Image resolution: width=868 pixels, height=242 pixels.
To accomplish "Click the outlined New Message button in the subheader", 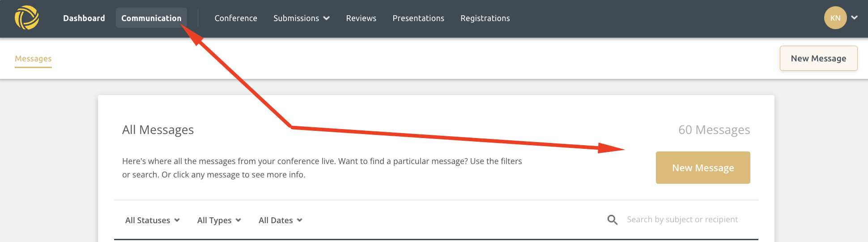I will click(818, 58).
